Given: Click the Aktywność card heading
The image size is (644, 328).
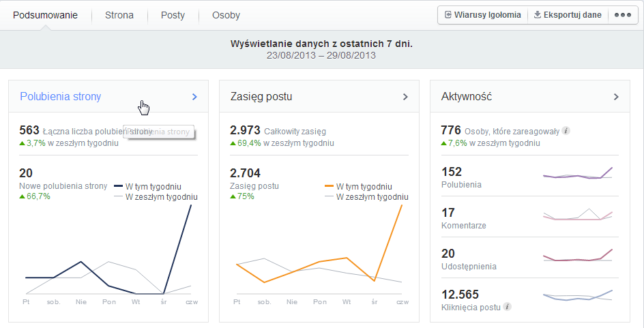Looking at the screenshot, I should 466,96.
